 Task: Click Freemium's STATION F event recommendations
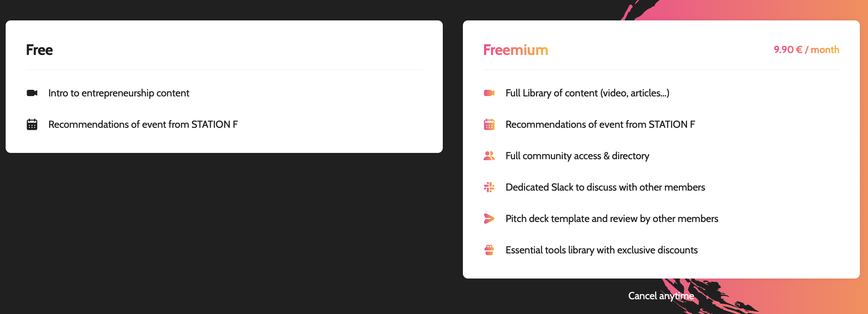point(600,124)
